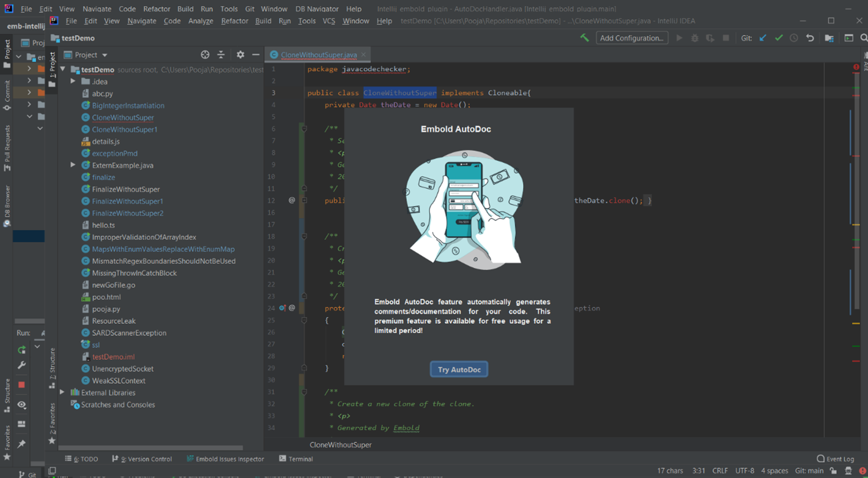868x478 pixels.
Task: Toggle the pin icon in Run panel
Action: pos(21,443)
